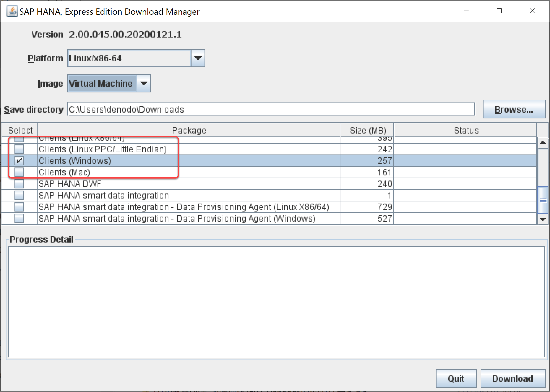Image resolution: width=550 pixels, height=392 pixels.
Task: Select the "SAP HANA DWF" package name
Action: [x=70, y=184]
